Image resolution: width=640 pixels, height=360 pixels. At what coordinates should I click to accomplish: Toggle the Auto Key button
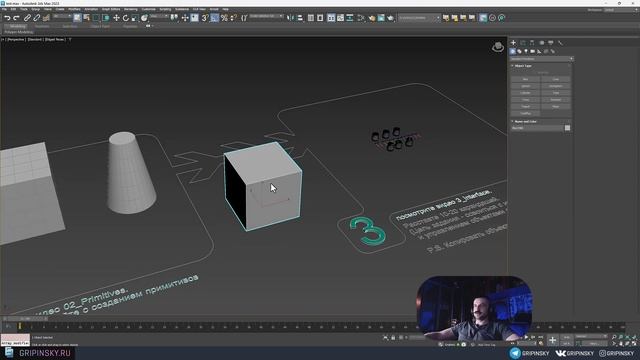[x=567, y=337]
